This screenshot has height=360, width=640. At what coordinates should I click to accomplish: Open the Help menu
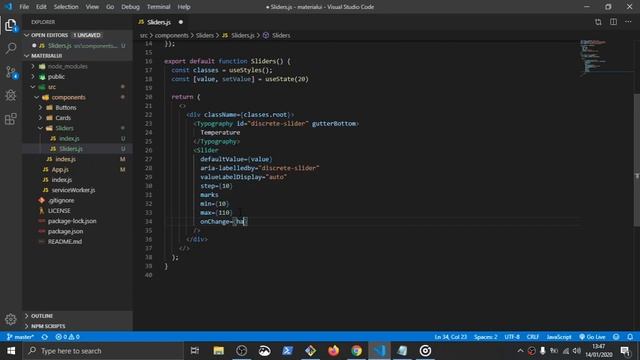184,7
